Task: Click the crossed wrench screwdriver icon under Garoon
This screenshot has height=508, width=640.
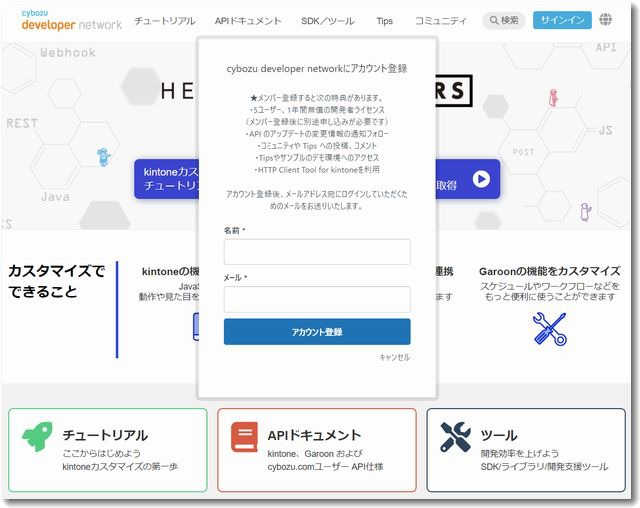Action: point(549,329)
